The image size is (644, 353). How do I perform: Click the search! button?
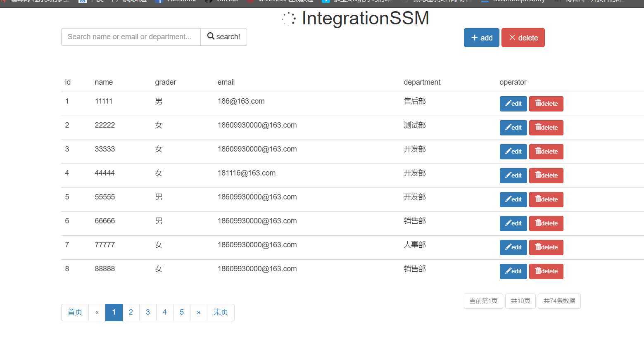pos(223,37)
